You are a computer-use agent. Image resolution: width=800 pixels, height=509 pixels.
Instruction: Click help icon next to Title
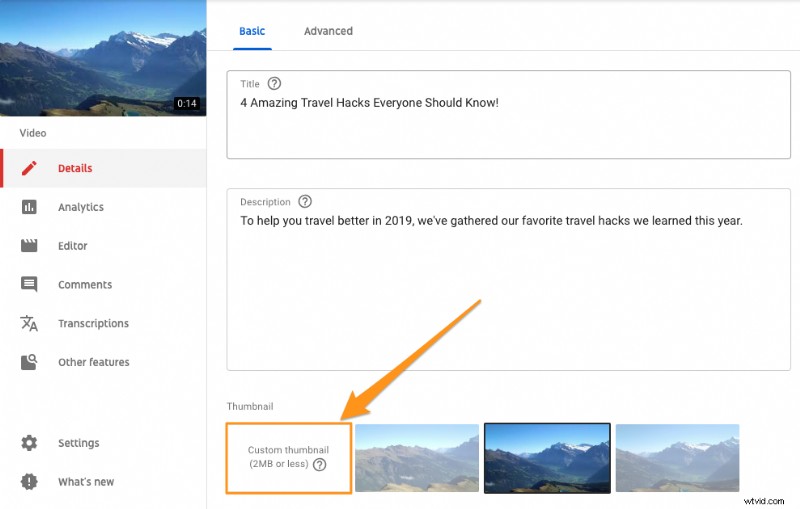(274, 83)
